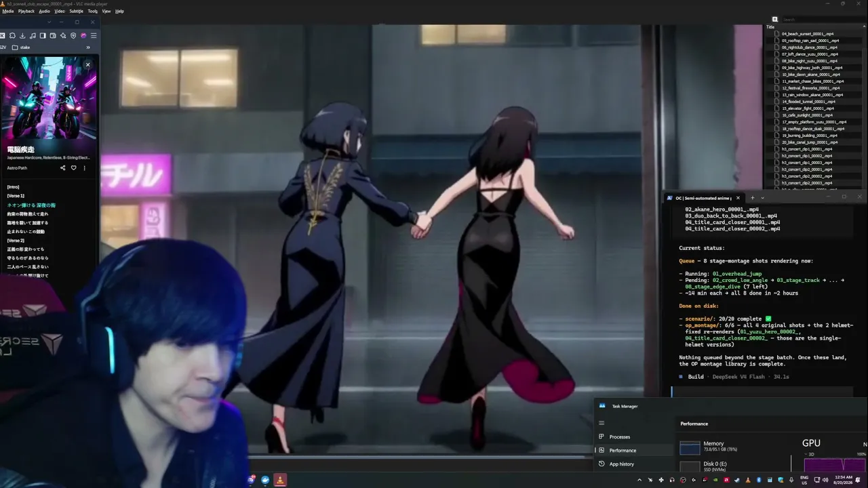Open the Subtitle menu in VLC

tap(76, 12)
